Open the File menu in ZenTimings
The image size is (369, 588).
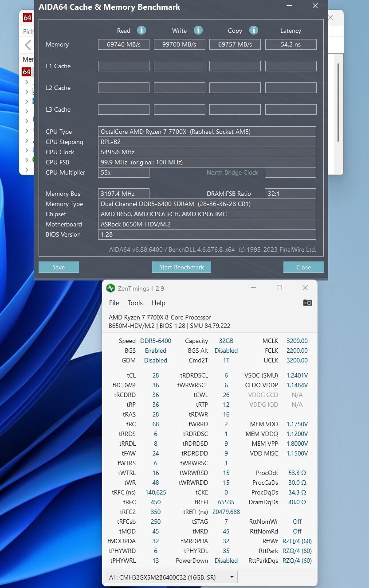pos(114,303)
